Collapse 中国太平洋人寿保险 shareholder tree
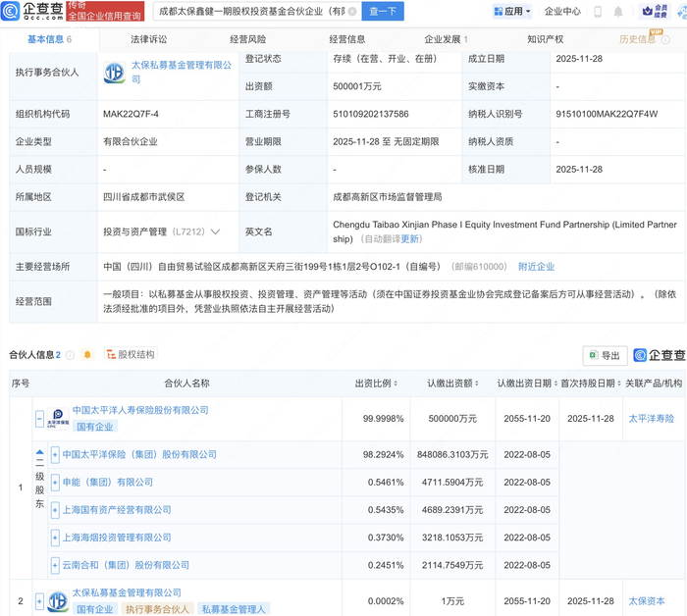The image size is (687, 616). [39, 418]
